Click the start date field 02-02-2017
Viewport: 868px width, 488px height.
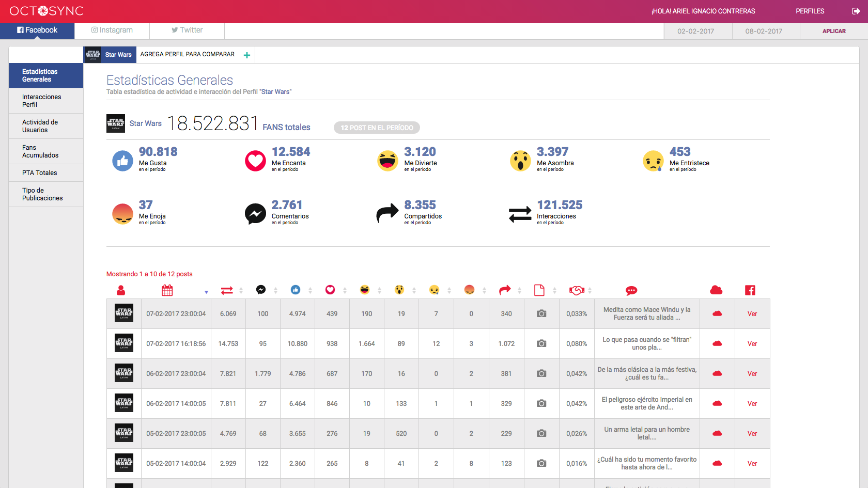(x=695, y=31)
